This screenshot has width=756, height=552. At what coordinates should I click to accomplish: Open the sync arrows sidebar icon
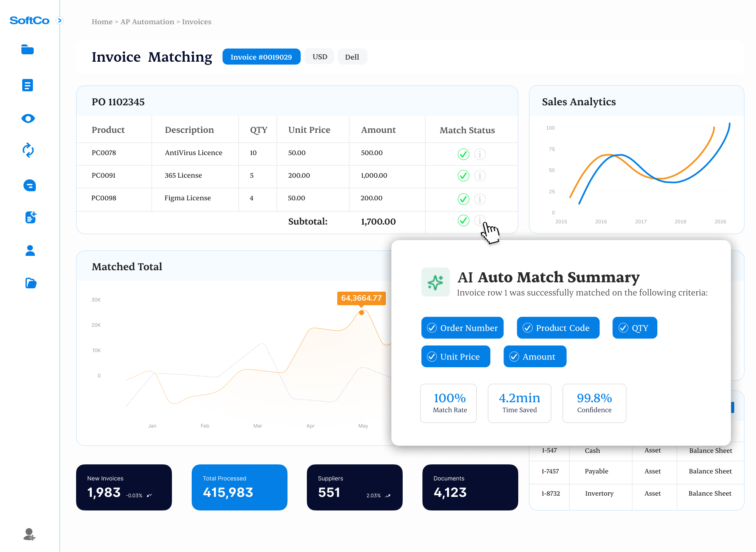click(x=28, y=151)
